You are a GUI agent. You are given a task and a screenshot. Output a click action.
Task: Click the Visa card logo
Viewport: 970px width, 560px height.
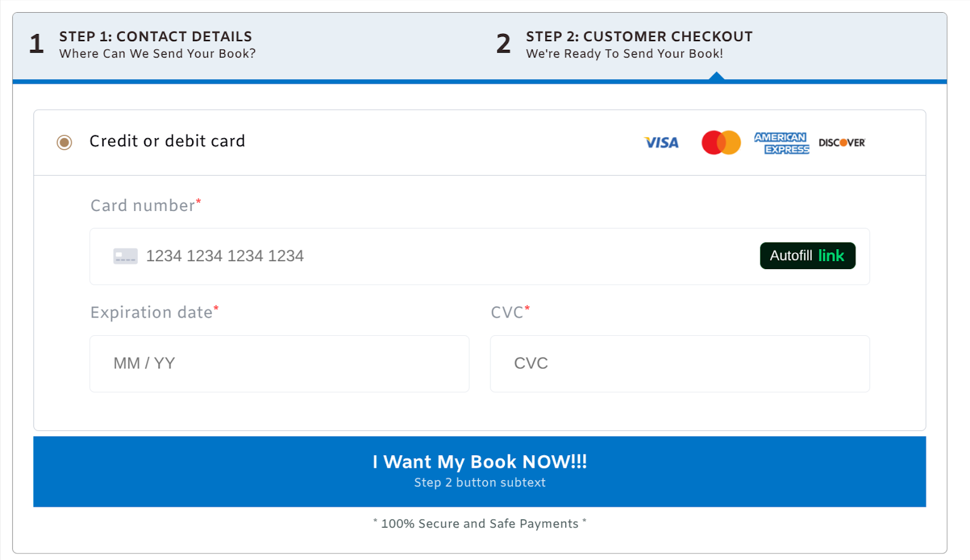661,142
